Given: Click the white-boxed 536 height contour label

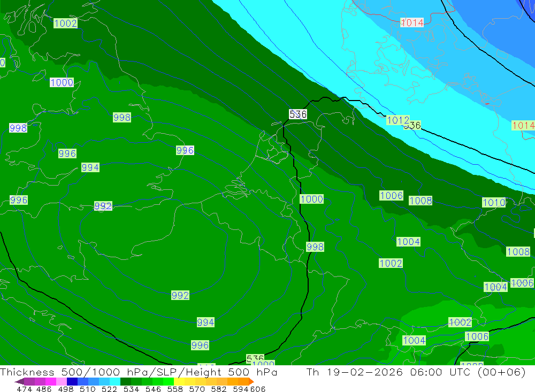Looking at the screenshot, I should (x=298, y=114).
